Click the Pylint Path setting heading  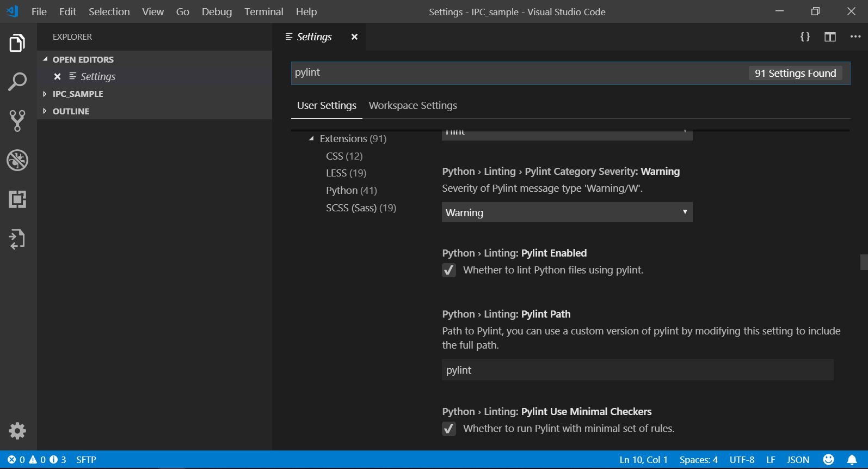tap(506, 314)
